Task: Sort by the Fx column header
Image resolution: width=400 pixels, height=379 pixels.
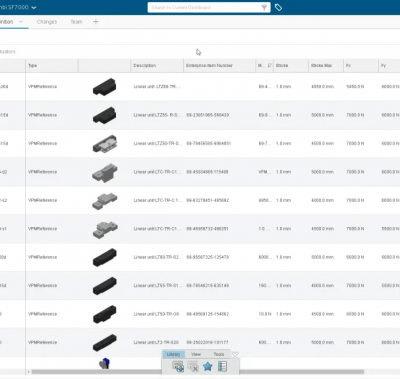Action: pyautogui.click(x=361, y=66)
